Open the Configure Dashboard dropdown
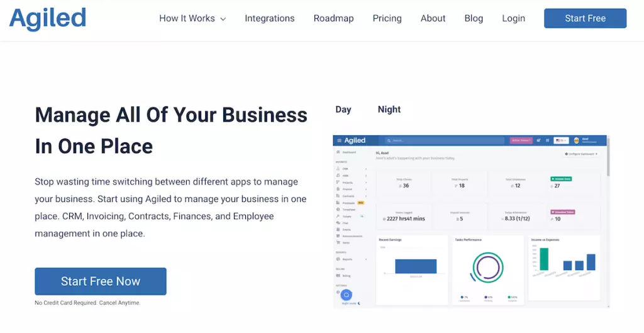Viewport: 644px width, 333px height. (x=581, y=154)
